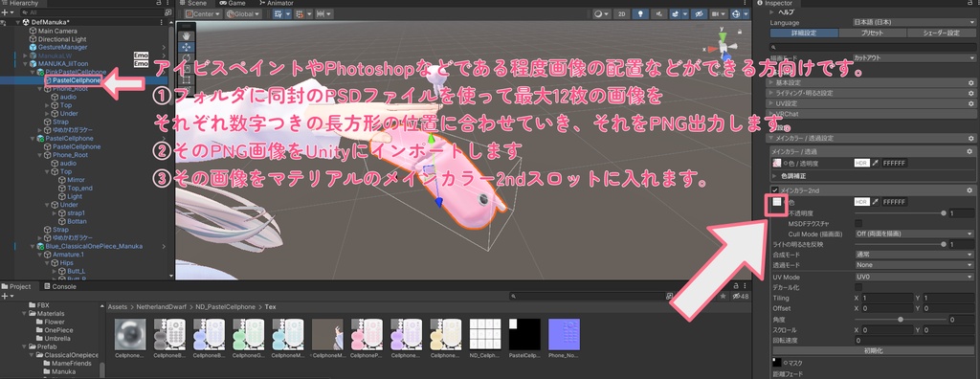Switch to the Animator tab
This screenshot has width=980, height=379.
click(277, 3)
